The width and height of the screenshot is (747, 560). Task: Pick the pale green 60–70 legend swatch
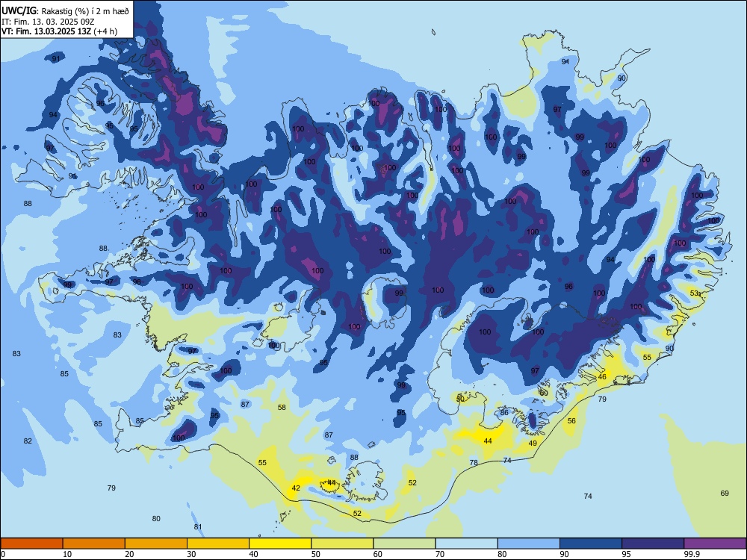(x=404, y=544)
